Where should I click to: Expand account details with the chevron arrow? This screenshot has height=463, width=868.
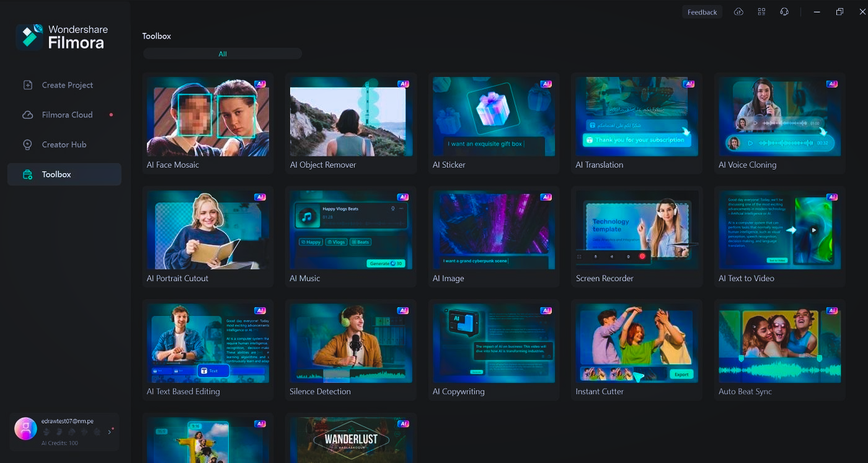(x=110, y=431)
